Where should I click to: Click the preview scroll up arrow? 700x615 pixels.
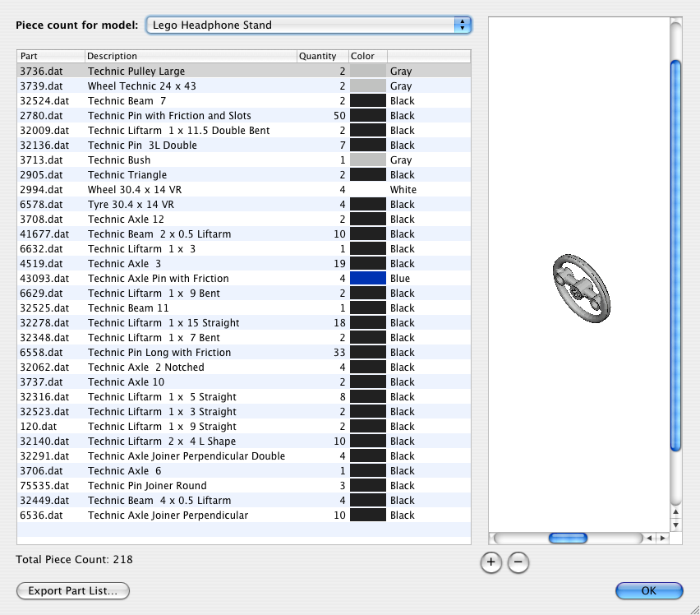(676, 512)
